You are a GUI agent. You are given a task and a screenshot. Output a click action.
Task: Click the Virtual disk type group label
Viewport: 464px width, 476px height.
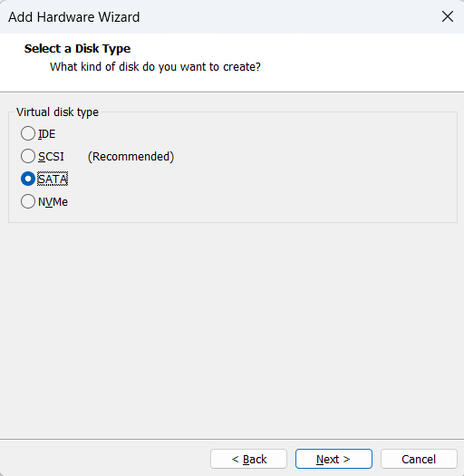pyautogui.click(x=57, y=112)
